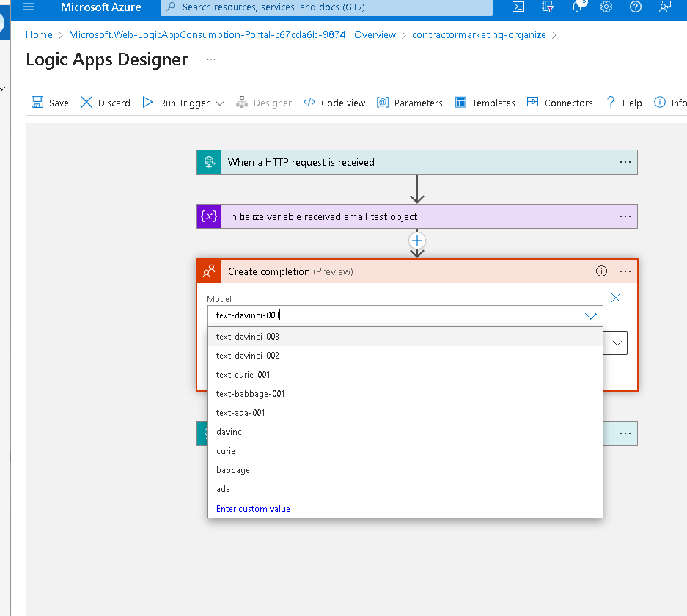
Task: Click the search magnifier icon
Action: [172, 7]
